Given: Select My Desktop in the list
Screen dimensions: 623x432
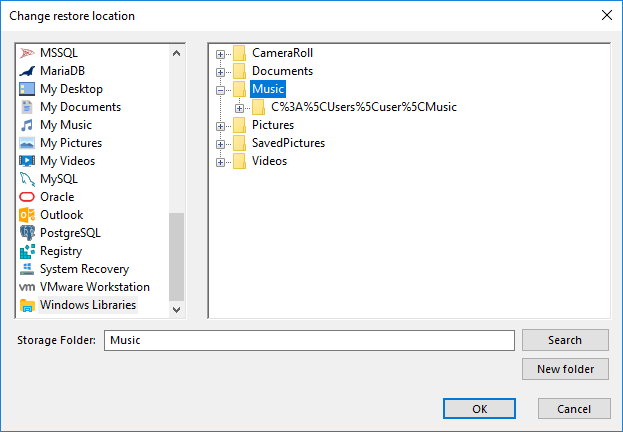Looking at the screenshot, I should [72, 89].
